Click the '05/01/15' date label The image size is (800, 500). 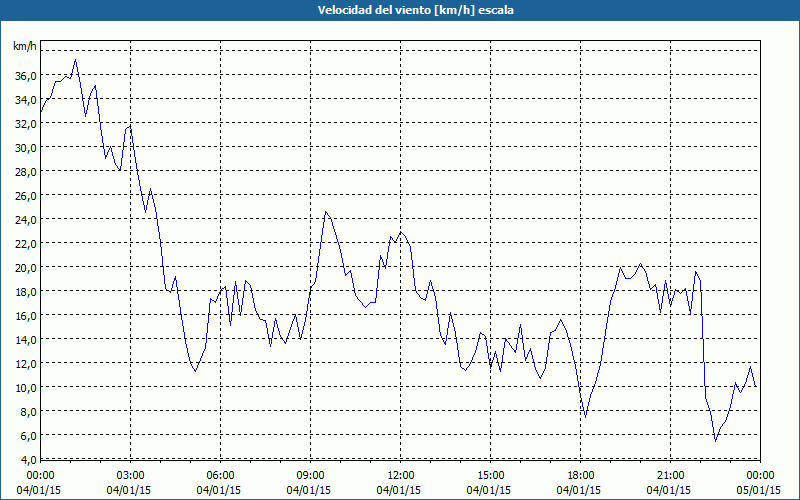click(x=759, y=490)
